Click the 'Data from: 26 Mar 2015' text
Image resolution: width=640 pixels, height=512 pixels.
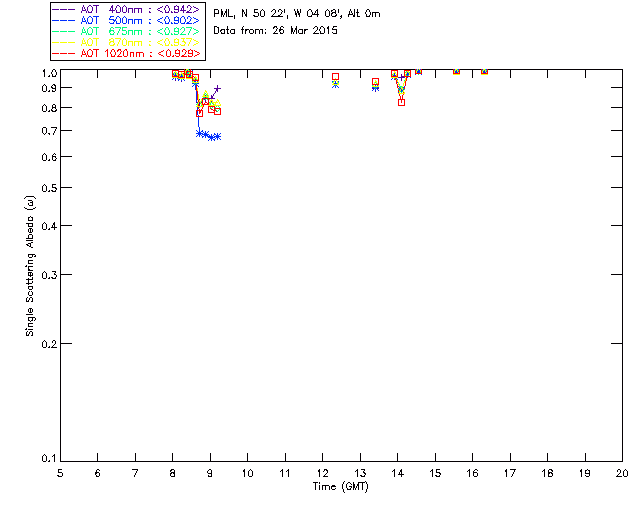pyautogui.click(x=276, y=31)
